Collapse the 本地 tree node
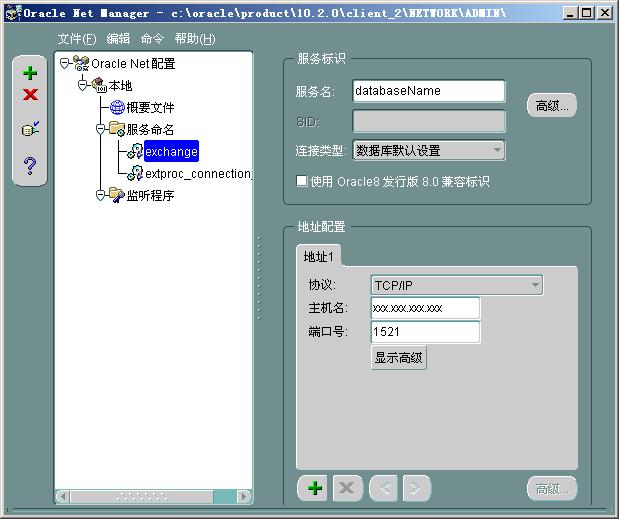Viewport: 619px width, 519px height. (83, 85)
